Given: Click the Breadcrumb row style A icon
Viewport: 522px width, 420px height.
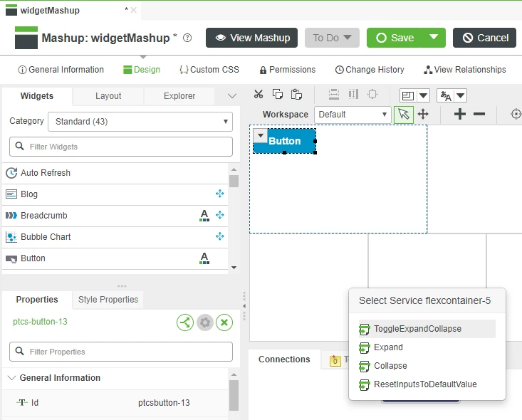Looking at the screenshot, I should pyautogui.click(x=204, y=216).
